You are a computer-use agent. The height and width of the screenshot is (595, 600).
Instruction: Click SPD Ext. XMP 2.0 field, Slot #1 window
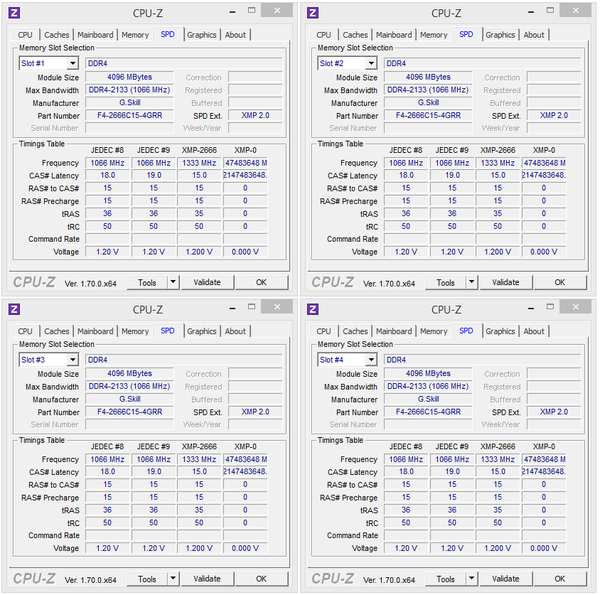(x=255, y=115)
